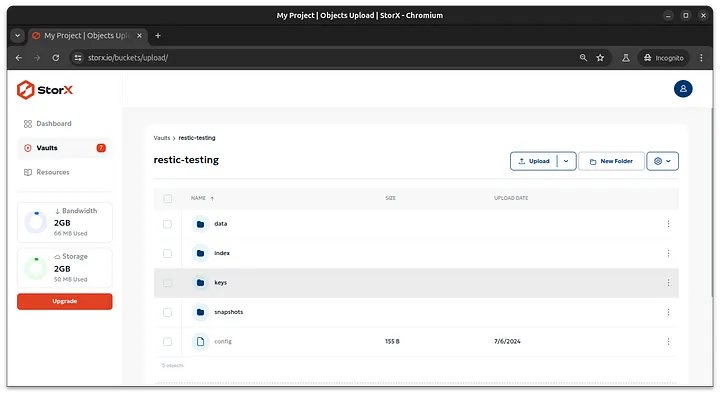Check the keys folder checkbox

click(x=167, y=283)
